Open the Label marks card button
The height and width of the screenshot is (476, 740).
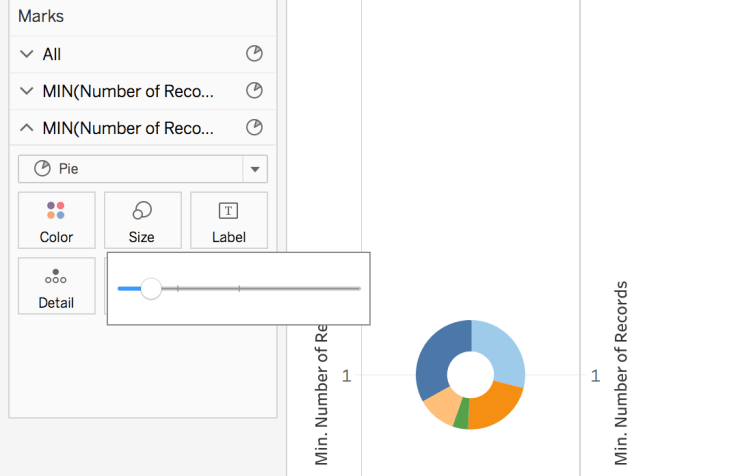pos(228,220)
